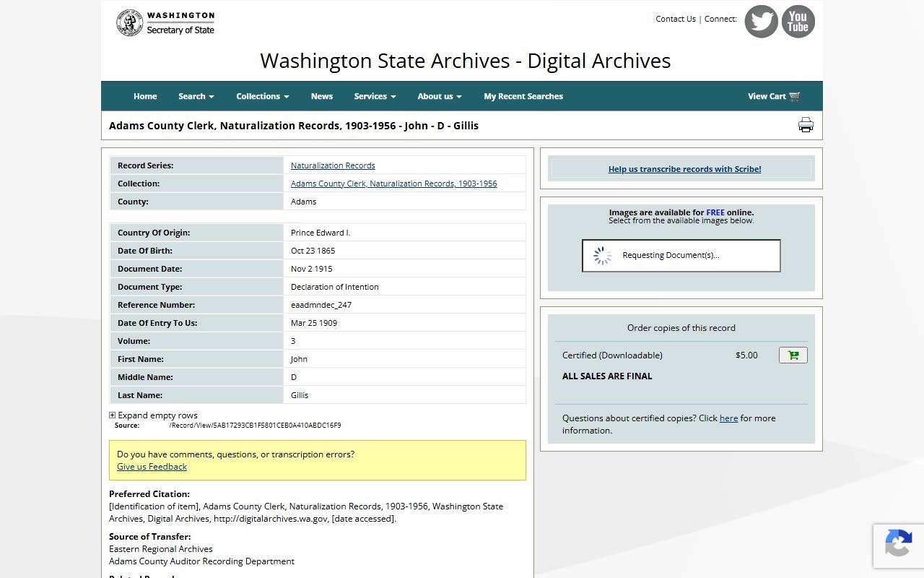Open the News page
The height and width of the screenshot is (578, 924).
point(322,96)
